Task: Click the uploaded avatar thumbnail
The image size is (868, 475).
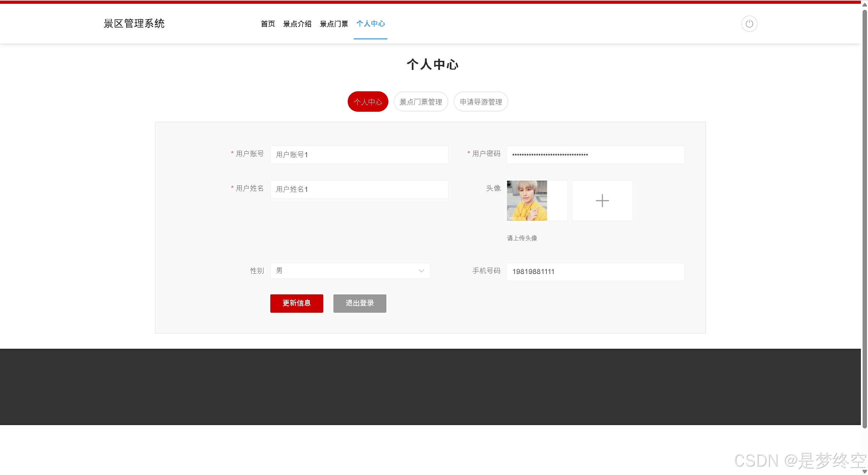Action: 527,201
